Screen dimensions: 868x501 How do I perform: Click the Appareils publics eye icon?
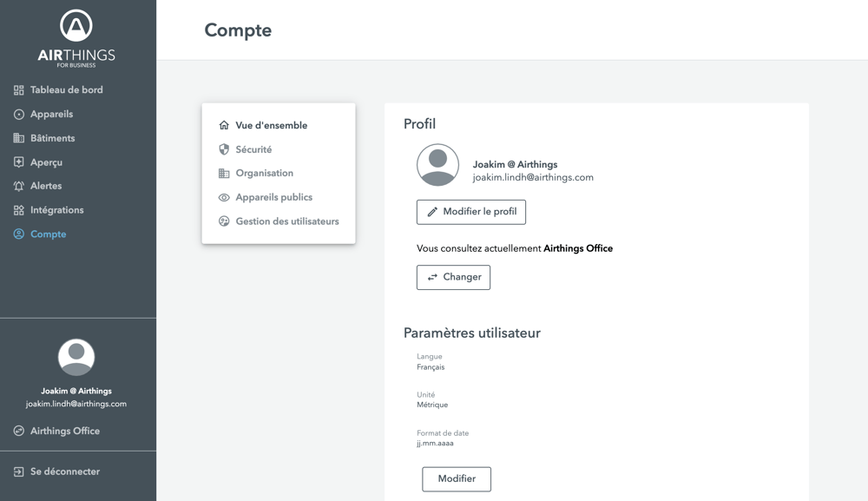pos(224,198)
